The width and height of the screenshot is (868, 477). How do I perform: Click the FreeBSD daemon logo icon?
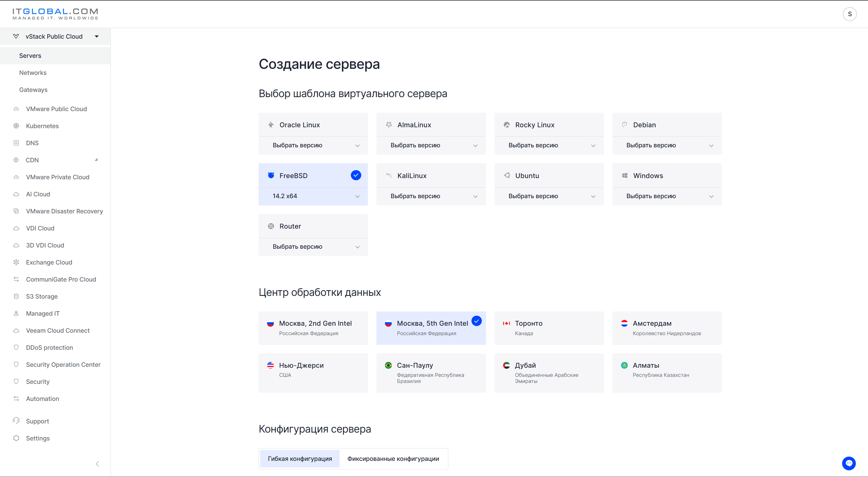271,175
